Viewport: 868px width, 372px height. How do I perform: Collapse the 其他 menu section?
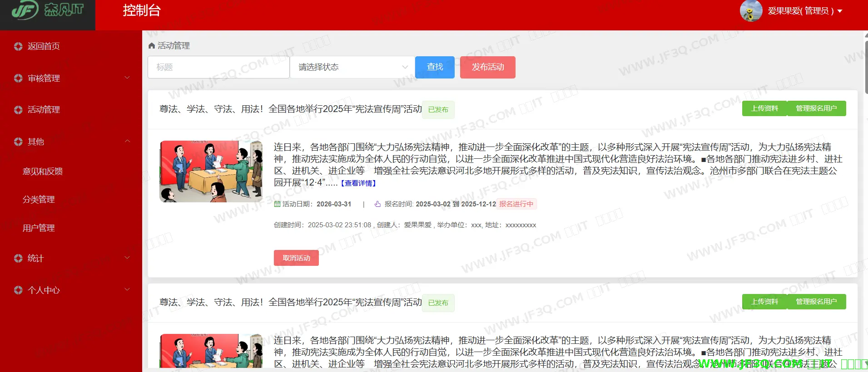tap(127, 142)
